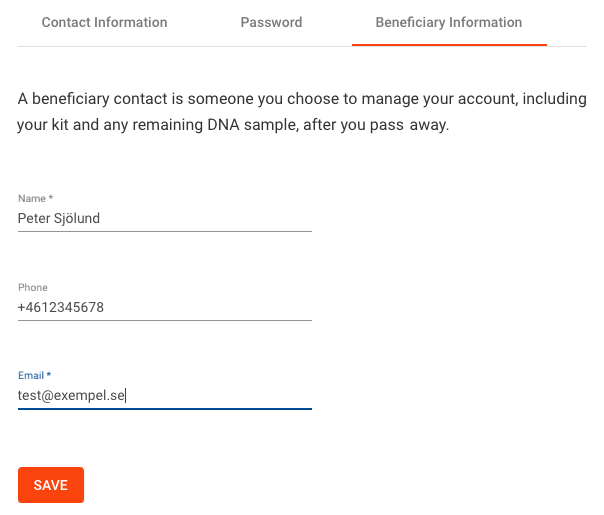Click the required asterisk beside Name
Viewport: 604px width, 515px height.
coord(51,199)
